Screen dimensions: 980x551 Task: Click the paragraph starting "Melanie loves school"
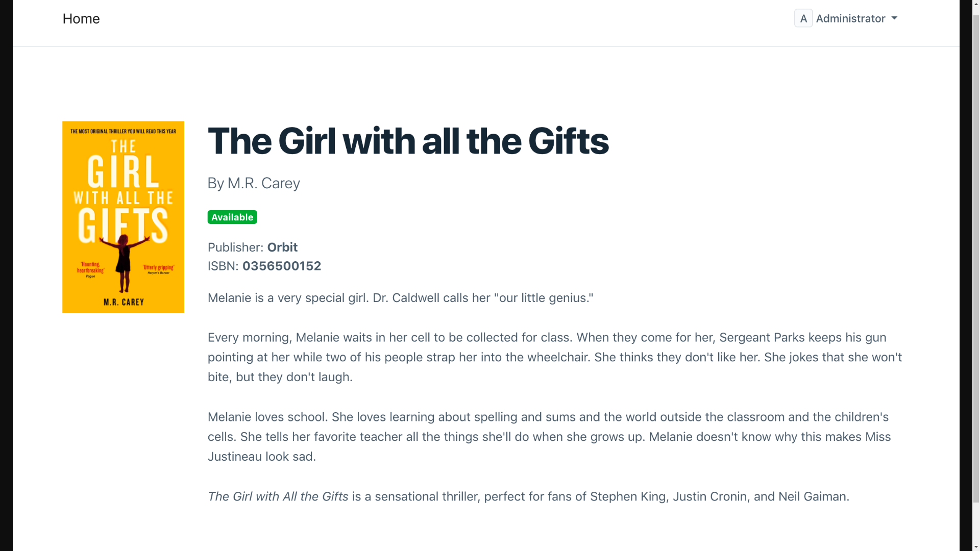point(549,437)
